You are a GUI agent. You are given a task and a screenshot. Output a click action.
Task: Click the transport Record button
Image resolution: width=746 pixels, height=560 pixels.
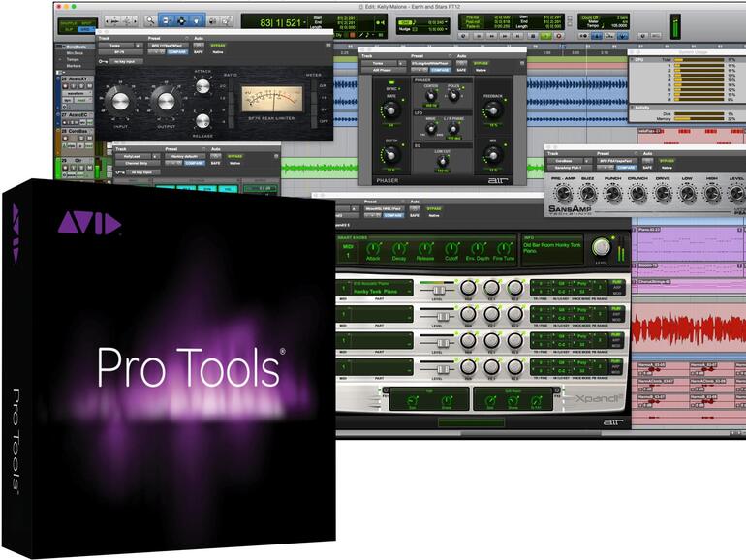click(559, 36)
